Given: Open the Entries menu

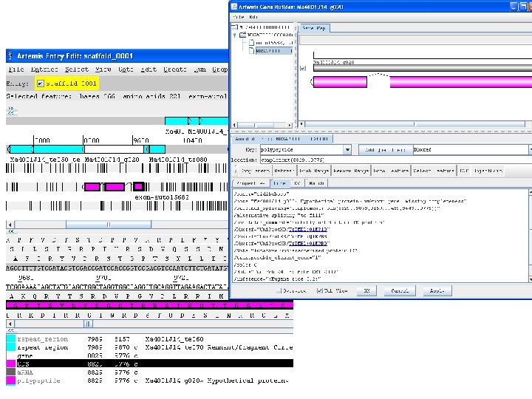Looking at the screenshot, I should pyautogui.click(x=44, y=69).
